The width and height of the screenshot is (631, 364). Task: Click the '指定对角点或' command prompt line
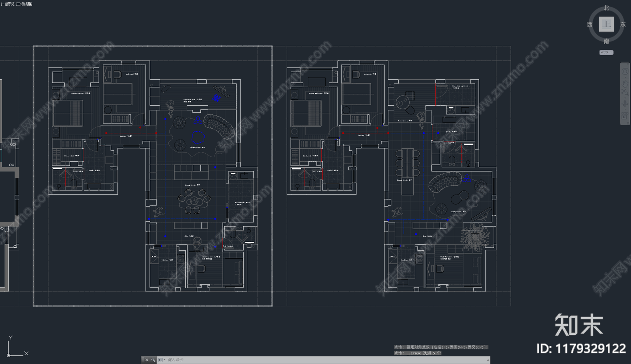click(x=441, y=347)
